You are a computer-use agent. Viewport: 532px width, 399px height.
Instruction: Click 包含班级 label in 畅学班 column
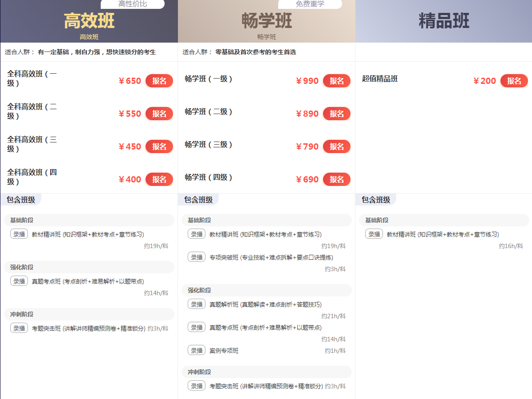[x=198, y=200]
